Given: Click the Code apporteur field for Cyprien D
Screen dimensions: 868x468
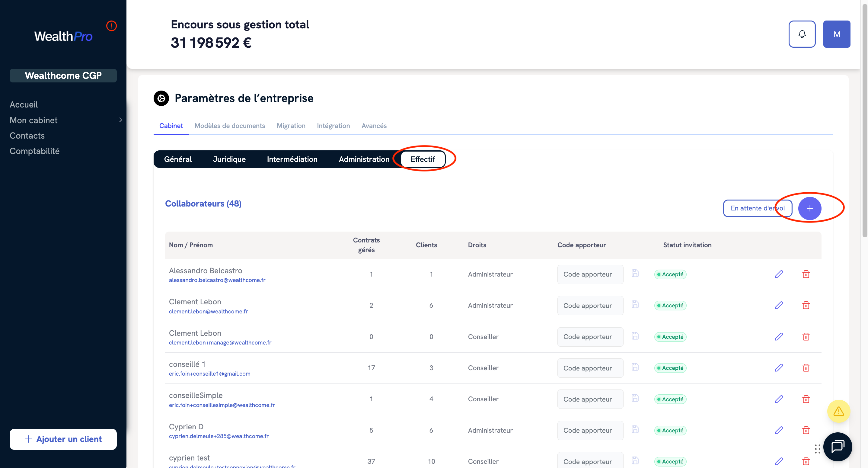Looking at the screenshot, I should [590, 430].
